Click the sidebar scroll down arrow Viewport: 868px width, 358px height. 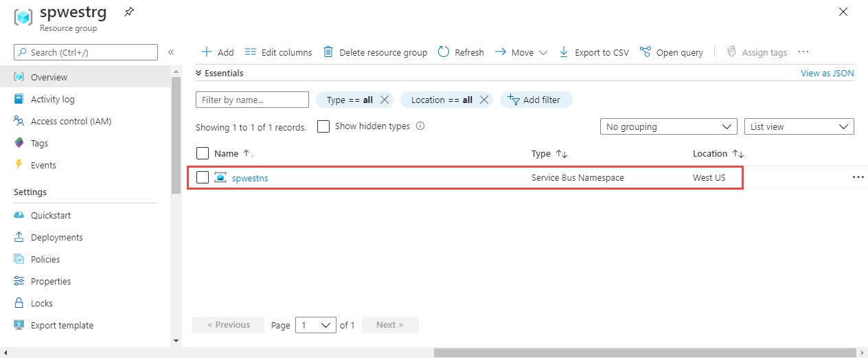(x=176, y=340)
